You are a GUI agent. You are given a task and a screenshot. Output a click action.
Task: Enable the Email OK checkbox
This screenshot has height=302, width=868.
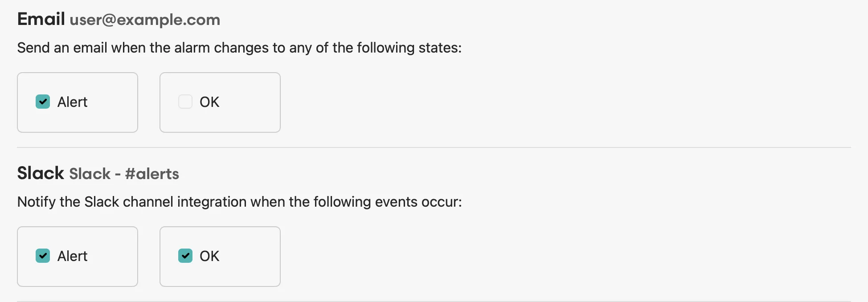pyautogui.click(x=185, y=102)
